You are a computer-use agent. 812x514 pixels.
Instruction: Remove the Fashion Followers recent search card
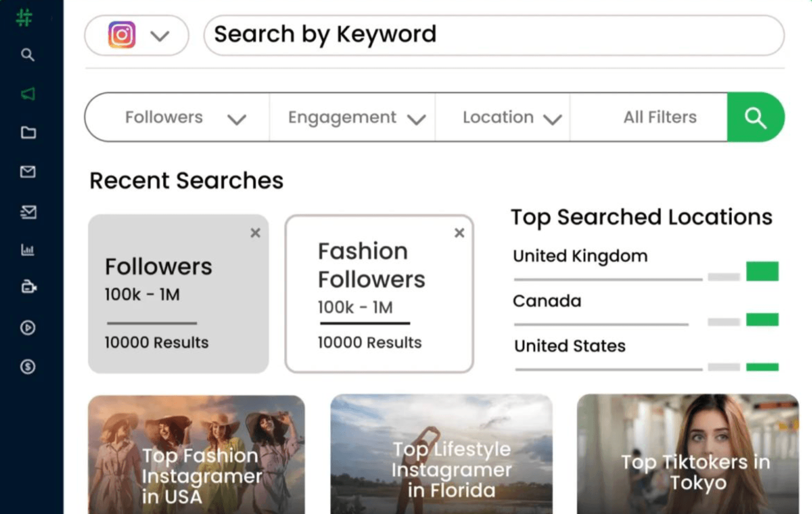459,233
